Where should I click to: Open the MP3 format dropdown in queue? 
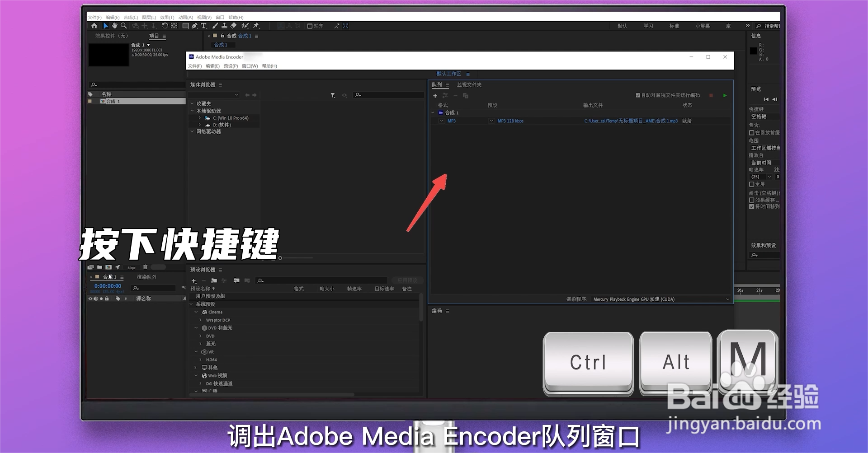pyautogui.click(x=442, y=121)
